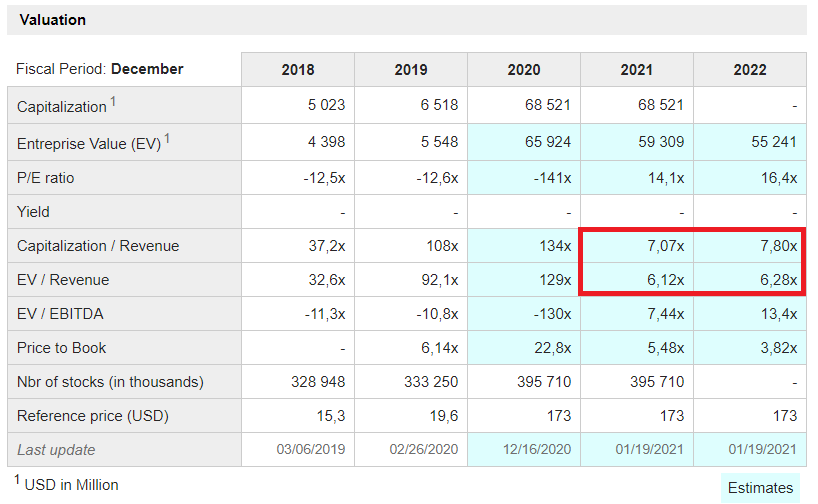Click the 2021 enterprise value 59 309

[x=661, y=142]
